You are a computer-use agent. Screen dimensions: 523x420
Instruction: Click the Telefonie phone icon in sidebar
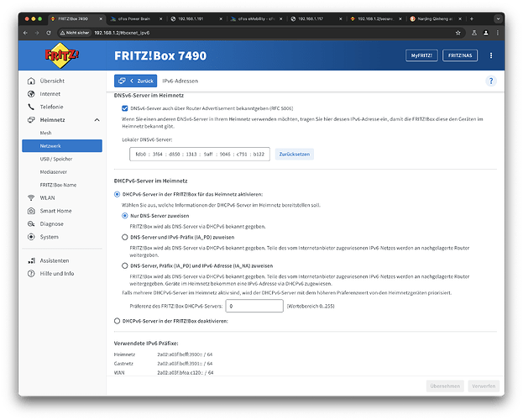[x=31, y=108]
